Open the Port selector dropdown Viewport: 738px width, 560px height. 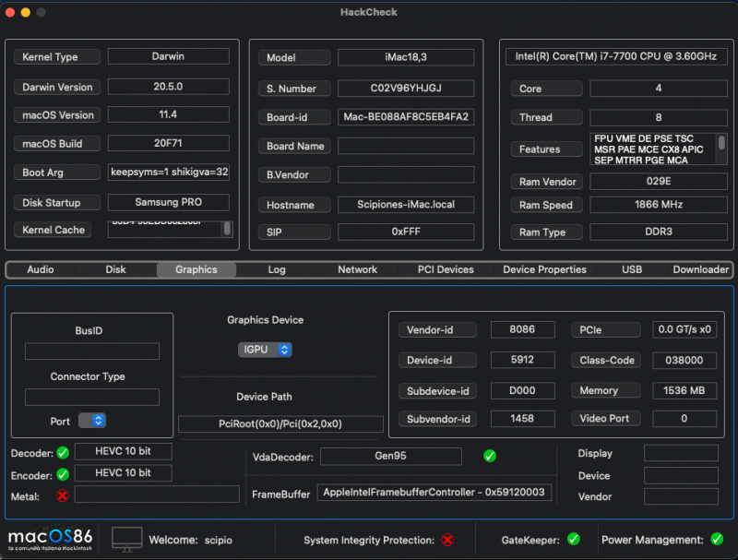(92, 421)
